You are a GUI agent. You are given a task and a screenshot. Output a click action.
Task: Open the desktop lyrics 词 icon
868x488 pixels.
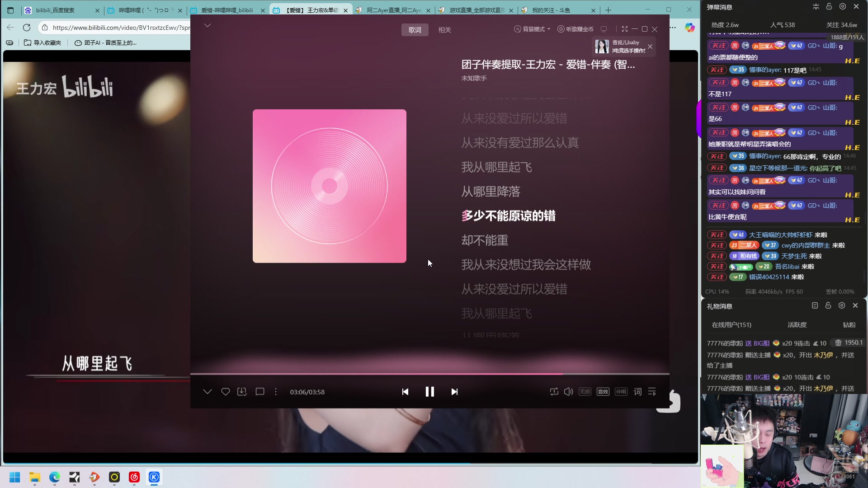[x=637, y=392]
